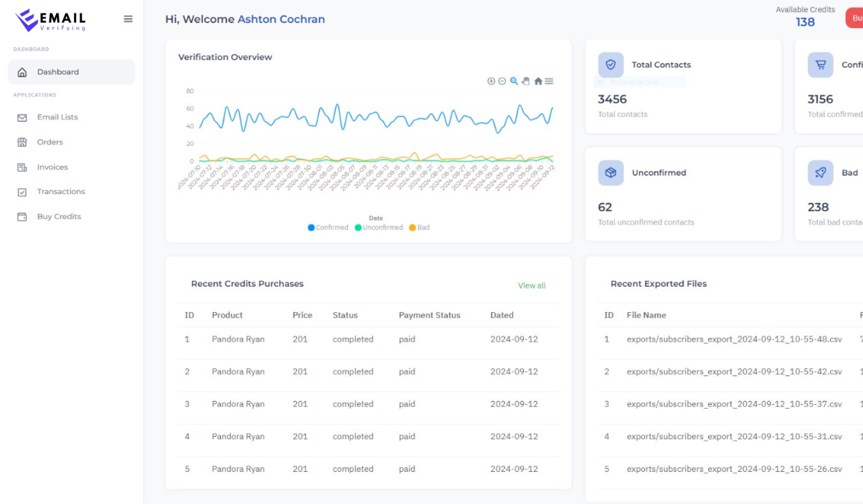Image resolution: width=863 pixels, height=504 pixels.
Task: Click the Verification Overview heading
Action: coord(225,57)
